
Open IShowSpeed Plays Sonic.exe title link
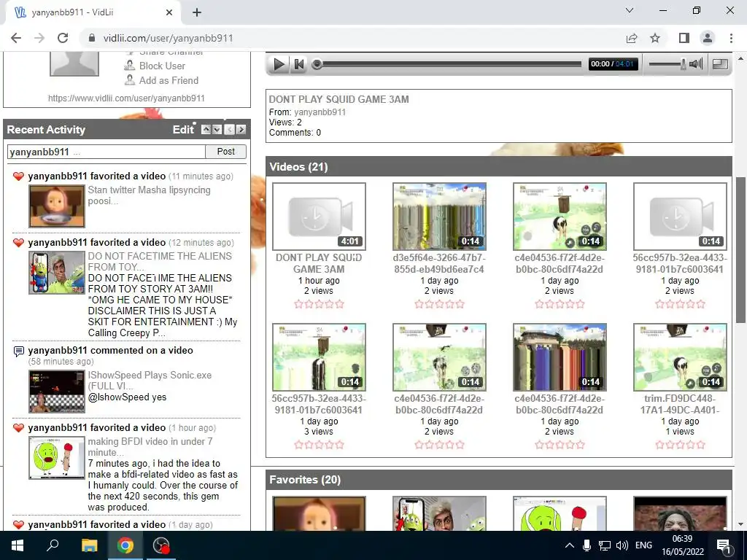pyautogui.click(x=150, y=381)
